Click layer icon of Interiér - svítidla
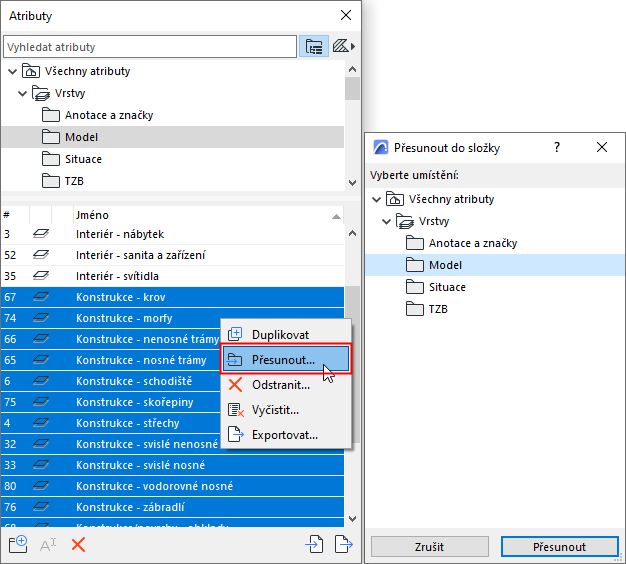Viewport: 626px width, 564px height. [x=41, y=276]
